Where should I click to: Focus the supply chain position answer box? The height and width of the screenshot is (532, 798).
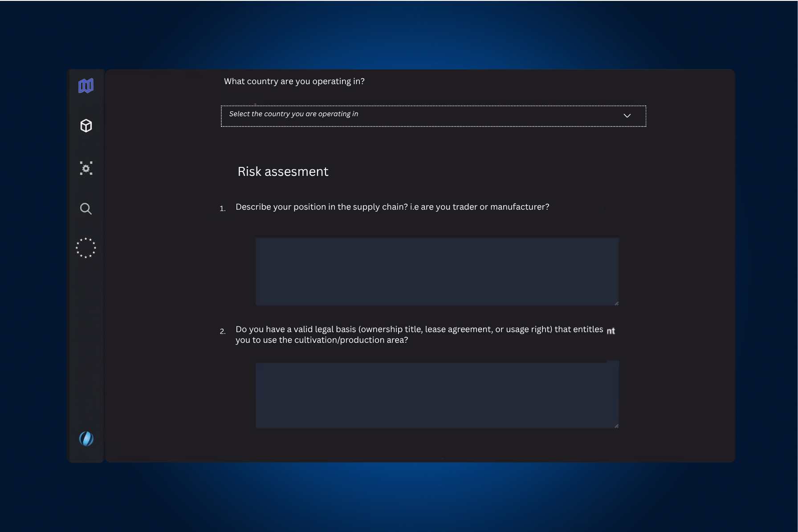coord(436,271)
